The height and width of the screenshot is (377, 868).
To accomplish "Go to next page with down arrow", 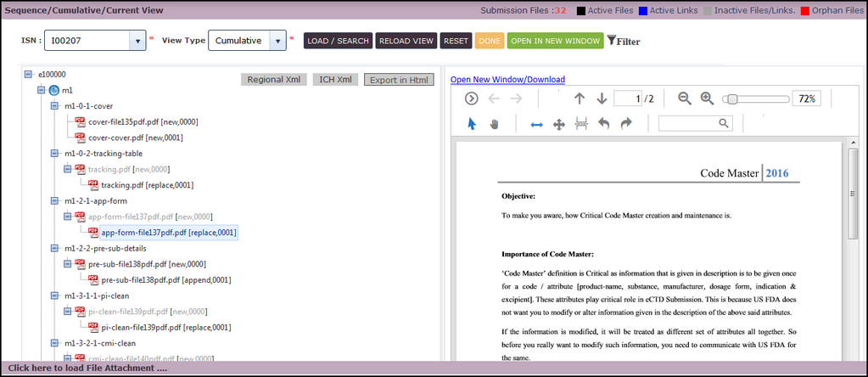I will pos(602,98).
